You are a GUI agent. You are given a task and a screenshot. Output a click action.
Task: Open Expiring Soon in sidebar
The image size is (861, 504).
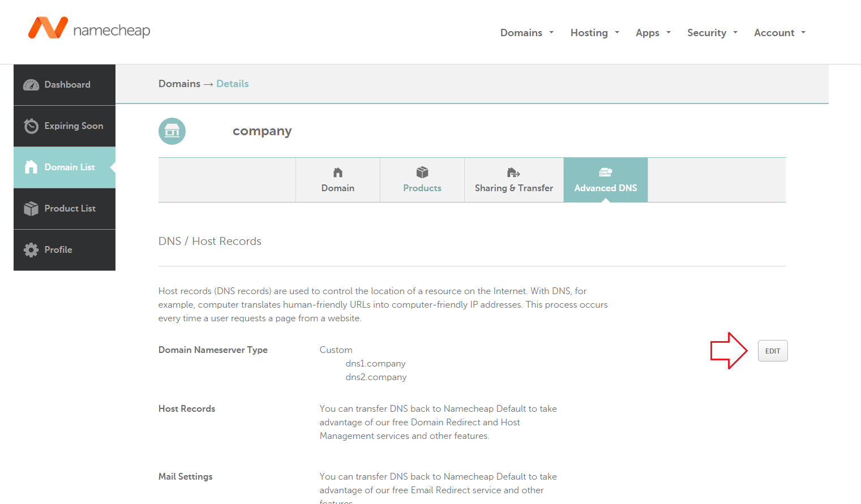point(65,126)
